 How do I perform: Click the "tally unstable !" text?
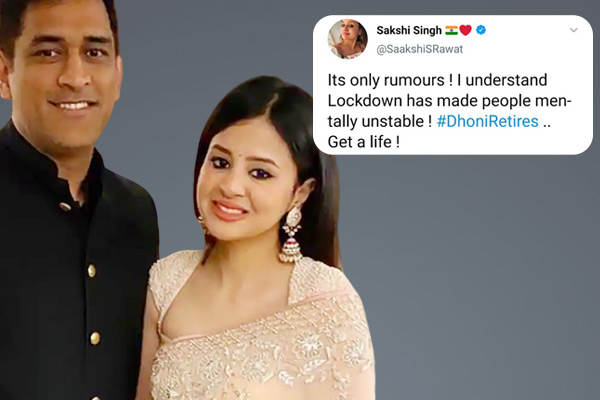tap(380, 121)
